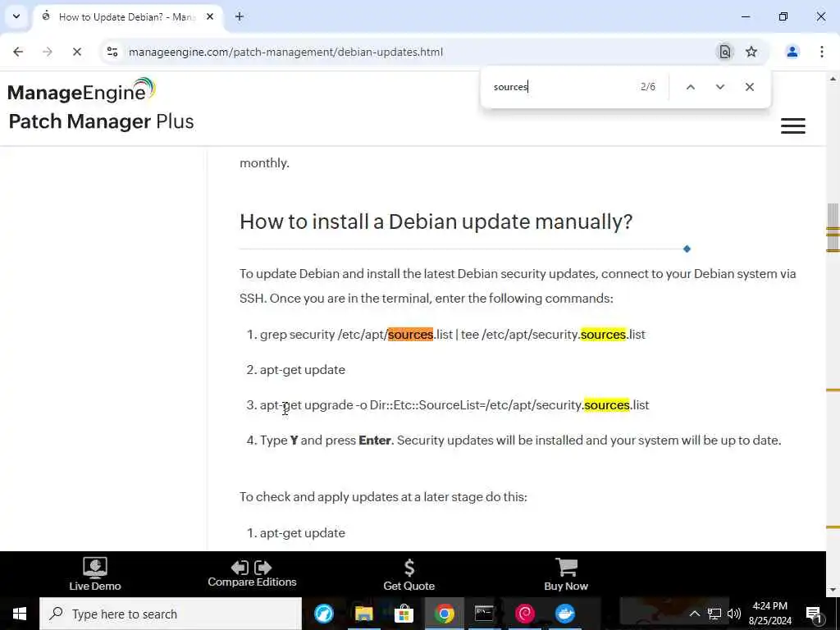This screenshot has width=840, height=630.
Task: Go to next find result
Action: 720,87
